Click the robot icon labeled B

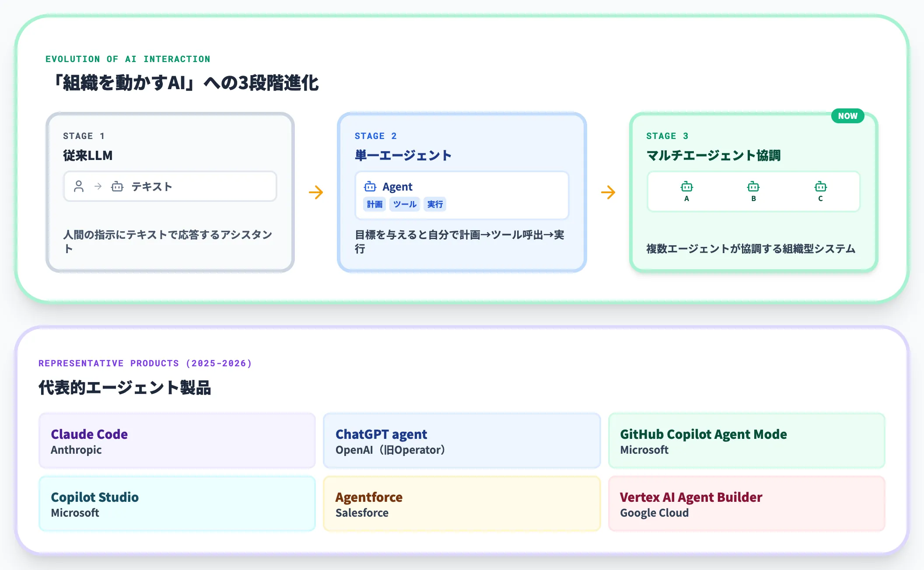753,187
